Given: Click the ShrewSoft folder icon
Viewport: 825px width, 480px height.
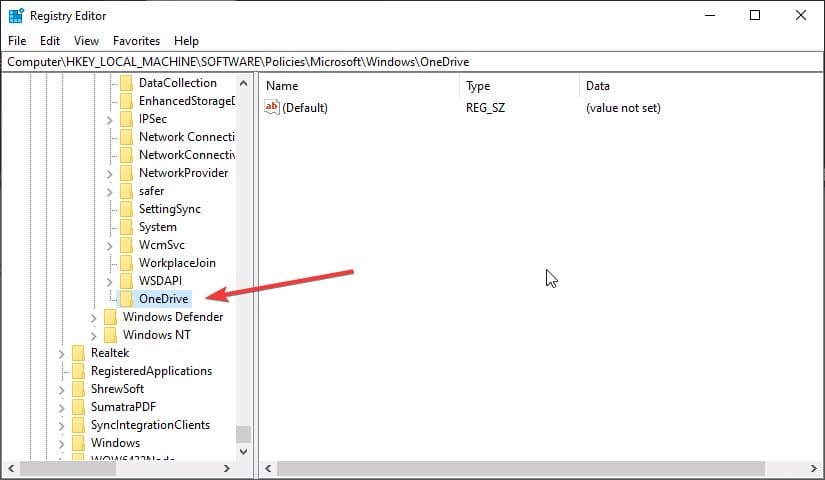Looking at the screenshot, I should (x=78, y=389).
